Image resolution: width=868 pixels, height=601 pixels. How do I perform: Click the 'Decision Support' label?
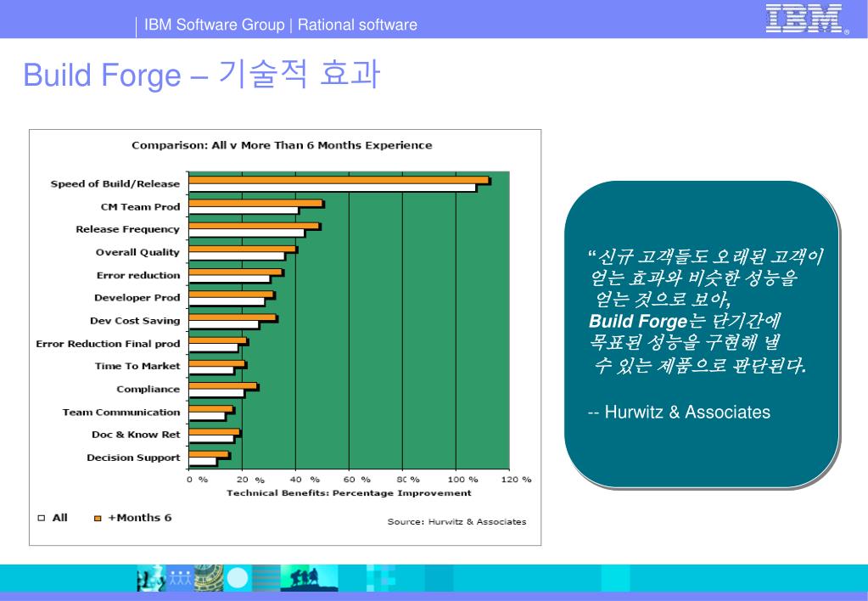point(133,458)
